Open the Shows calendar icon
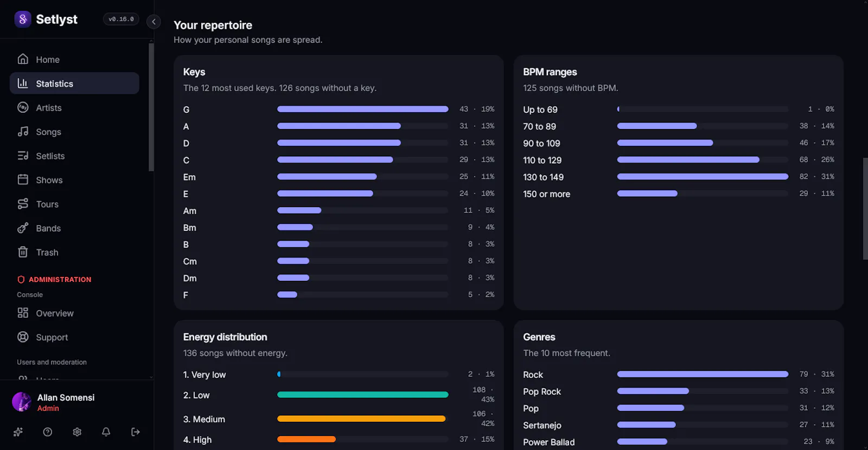This screenshot has height=450, width=868. click(23, 179)
